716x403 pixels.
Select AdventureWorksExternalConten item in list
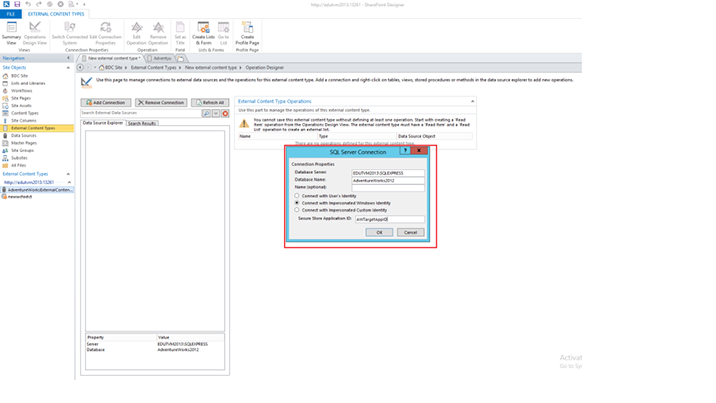(37, 190)
